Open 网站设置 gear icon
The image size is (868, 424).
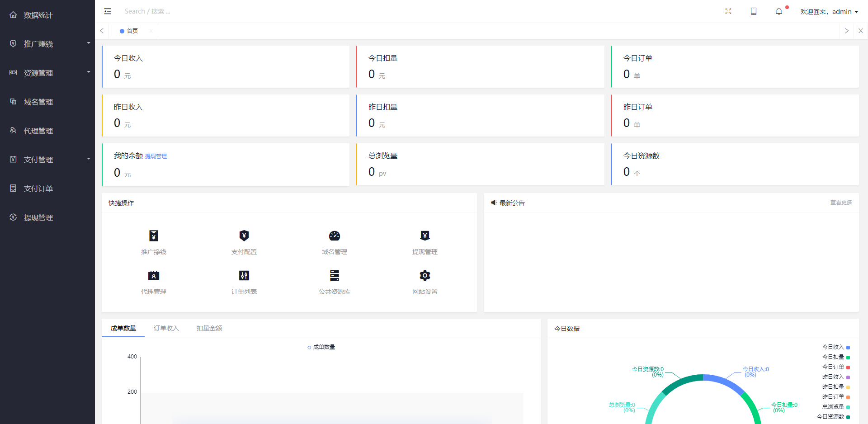click(425, 276)
